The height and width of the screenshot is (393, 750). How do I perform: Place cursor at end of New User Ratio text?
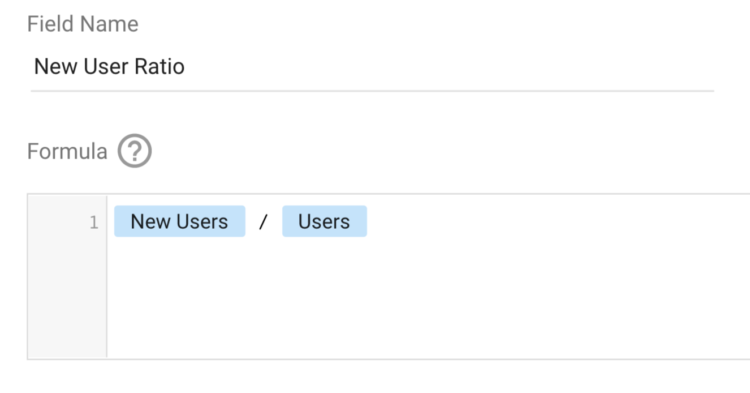pos(185,66)
